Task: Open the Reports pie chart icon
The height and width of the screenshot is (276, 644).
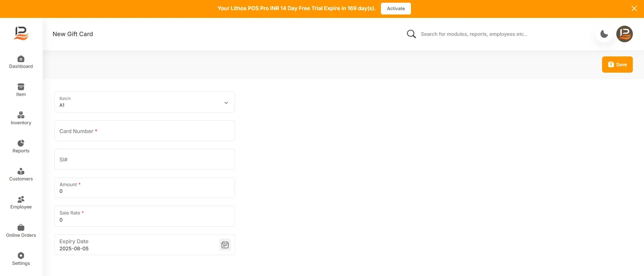Action: click(21, 143)
